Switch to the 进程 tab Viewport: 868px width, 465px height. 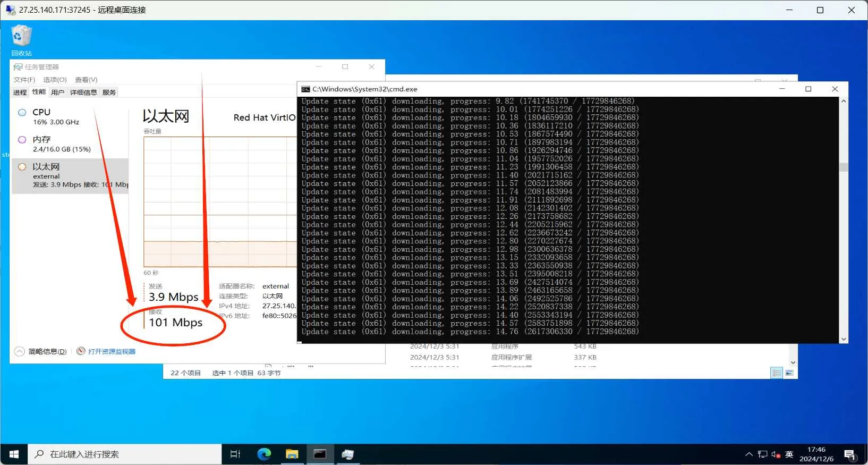(20, 92)
